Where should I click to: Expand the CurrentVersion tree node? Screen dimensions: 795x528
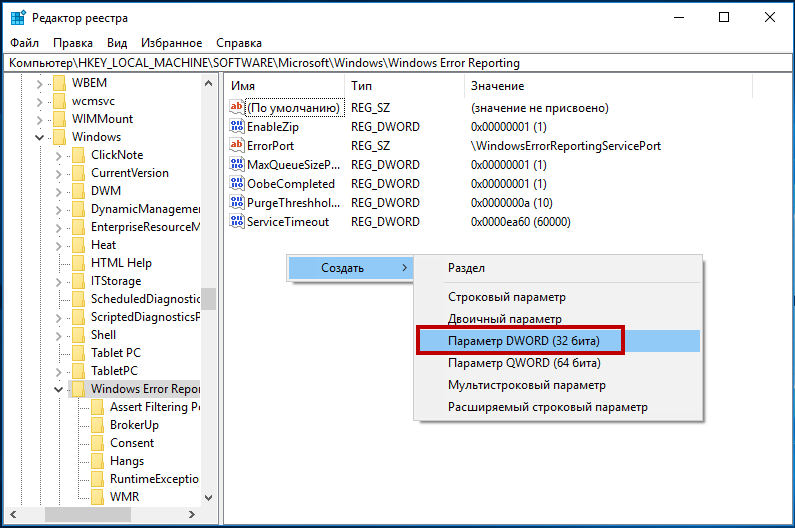tap(59, 174)
